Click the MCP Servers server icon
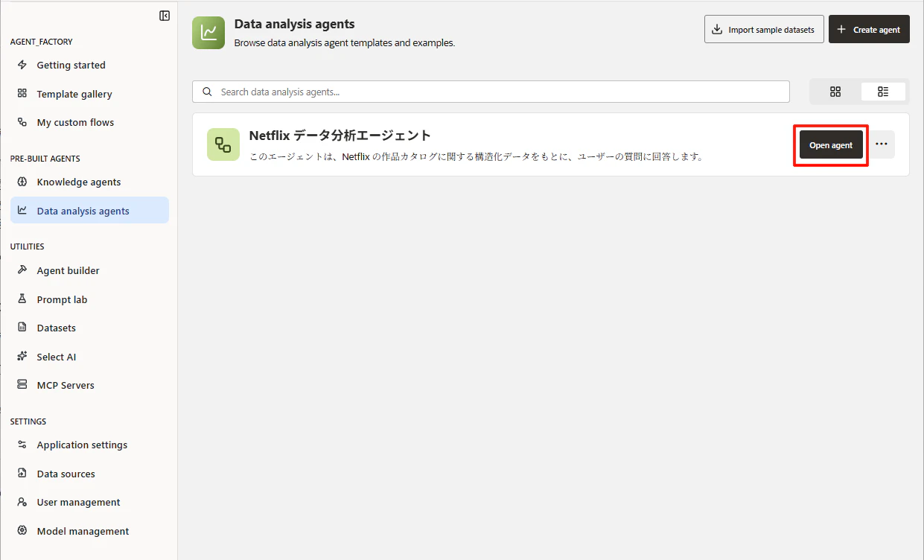 (x=22, y=385)
